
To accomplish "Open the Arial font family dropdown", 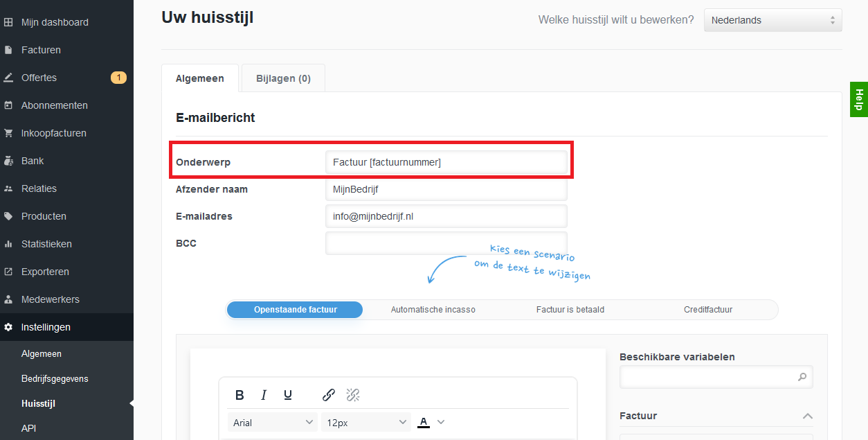I will 273,422.
